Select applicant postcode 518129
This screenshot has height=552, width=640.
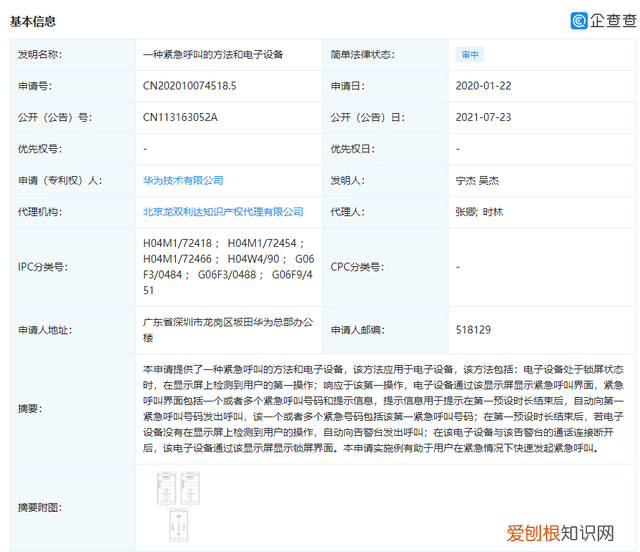click(x=473, y=330)
